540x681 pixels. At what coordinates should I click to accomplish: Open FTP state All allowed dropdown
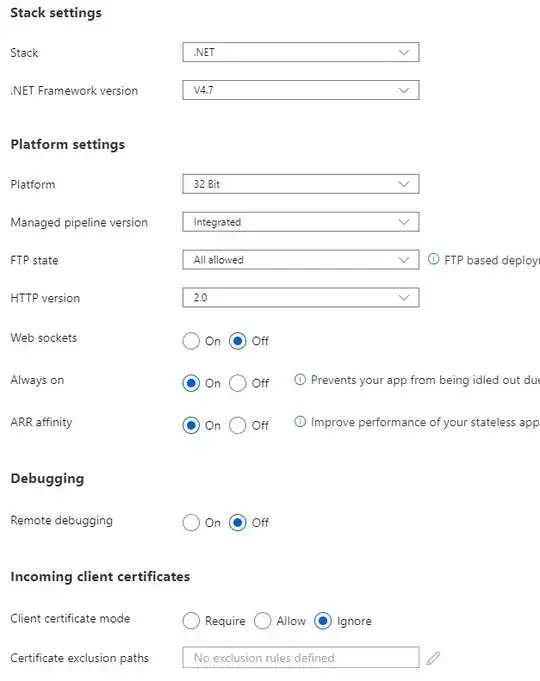[x=301, y=260]
